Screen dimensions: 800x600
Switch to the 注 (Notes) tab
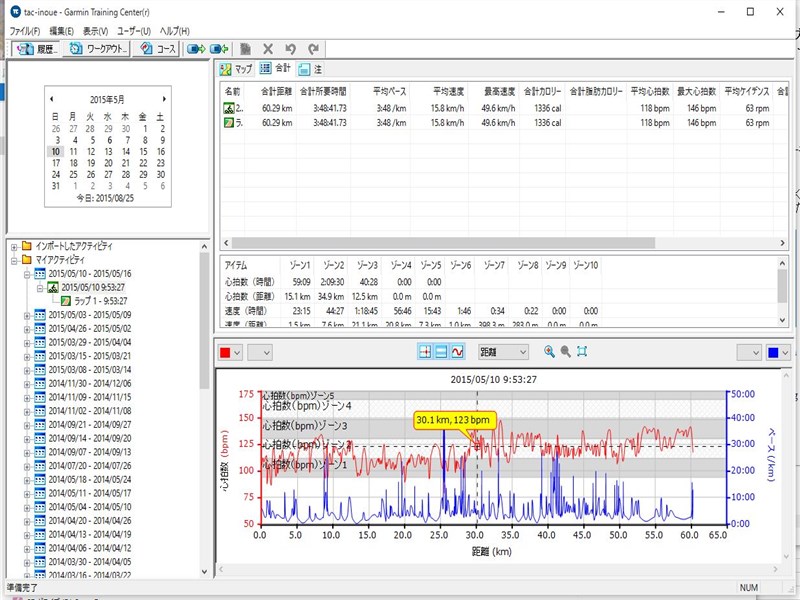click(311, 69)
